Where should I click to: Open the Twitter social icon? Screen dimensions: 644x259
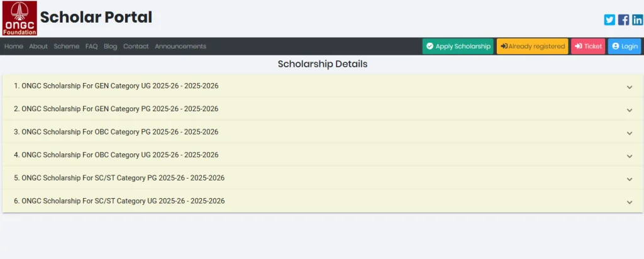point(609,19)
